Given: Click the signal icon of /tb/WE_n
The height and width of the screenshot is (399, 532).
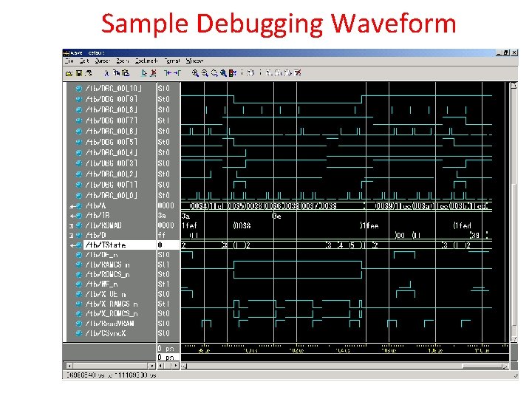Looking at the screenshot, I should 79,284.
